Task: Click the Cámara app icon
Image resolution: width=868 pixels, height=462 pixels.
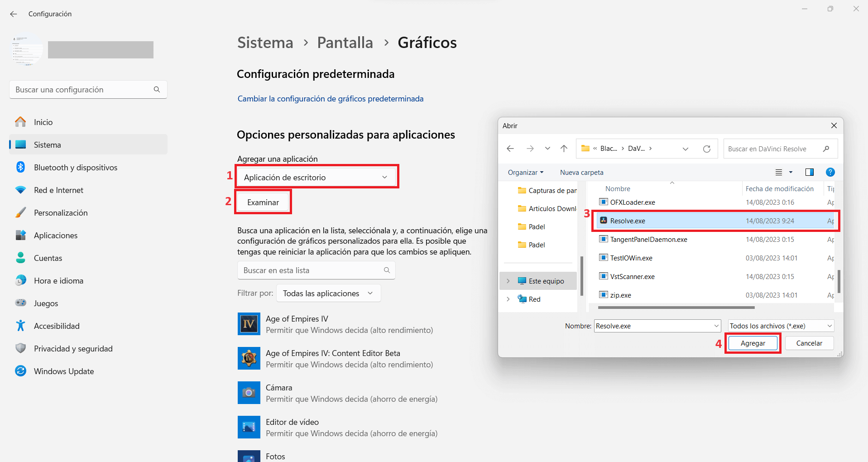Action: click(249, 393)
